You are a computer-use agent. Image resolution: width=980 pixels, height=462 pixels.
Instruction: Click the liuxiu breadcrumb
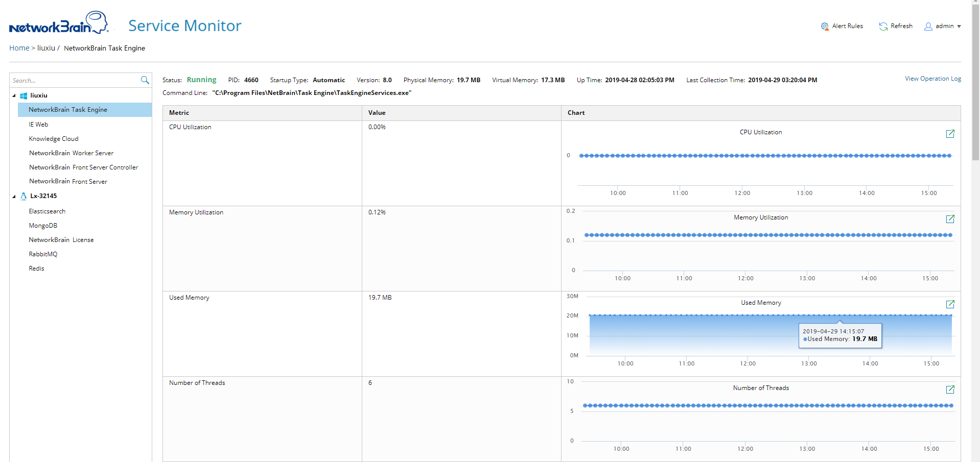46,48
